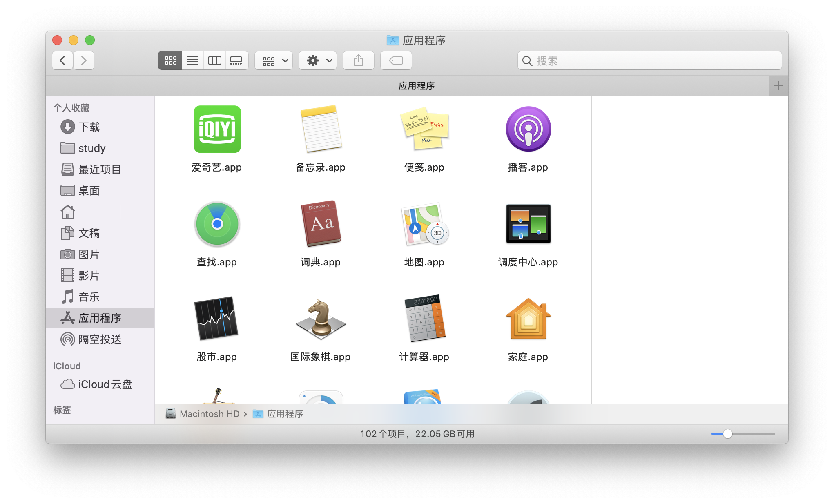Open the Mission Control app icon

pos(528,224)
